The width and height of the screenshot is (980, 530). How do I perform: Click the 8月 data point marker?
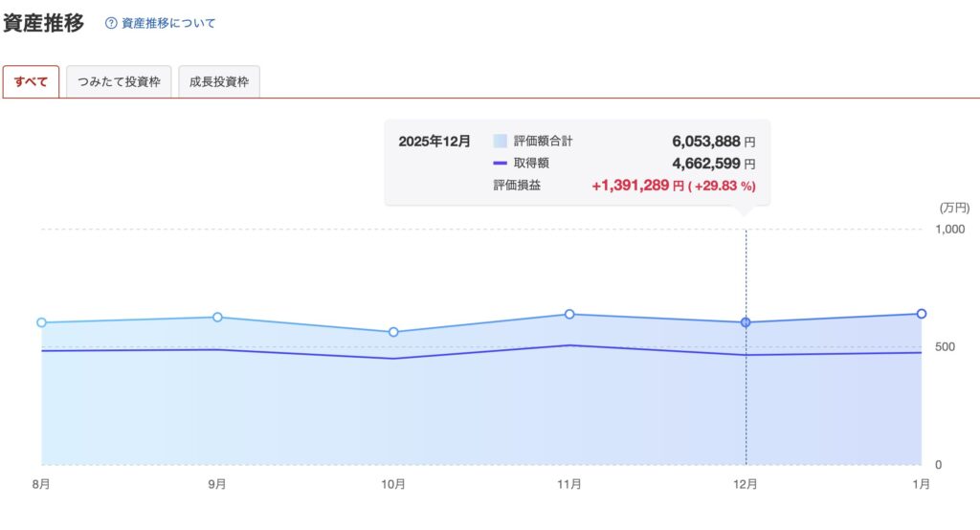(41, 322)
